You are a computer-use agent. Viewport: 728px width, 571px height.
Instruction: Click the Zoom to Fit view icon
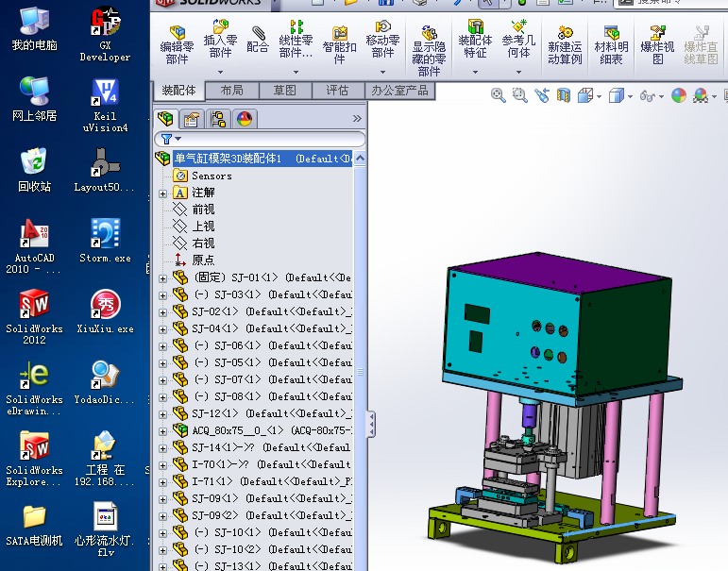coord(499,95)
